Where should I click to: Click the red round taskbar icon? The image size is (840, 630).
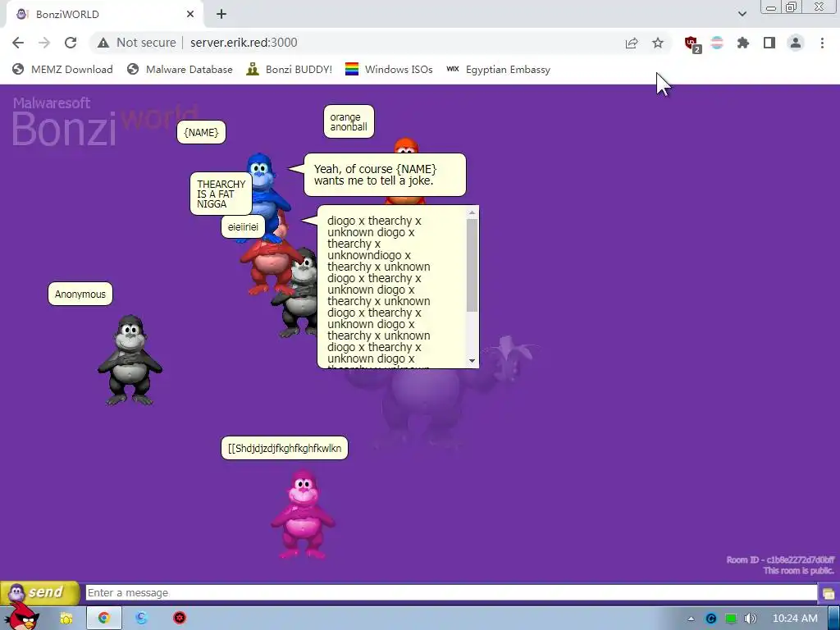point(180,619)
